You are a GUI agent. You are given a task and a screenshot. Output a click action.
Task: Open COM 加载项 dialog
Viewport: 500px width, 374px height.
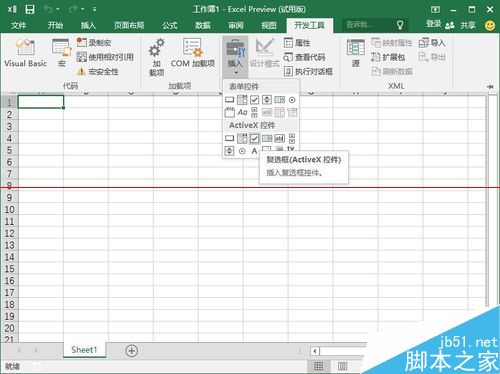coord(193,53)
